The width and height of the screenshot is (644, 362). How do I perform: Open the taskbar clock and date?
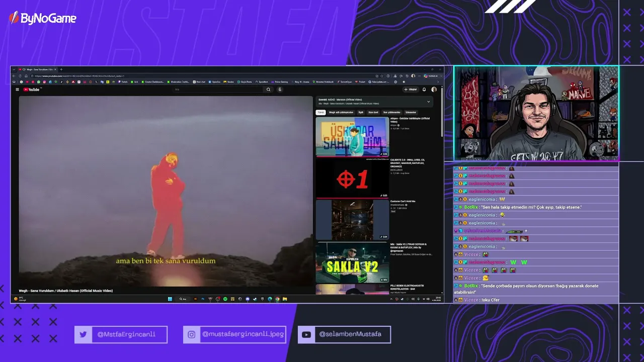coord(437,299)
